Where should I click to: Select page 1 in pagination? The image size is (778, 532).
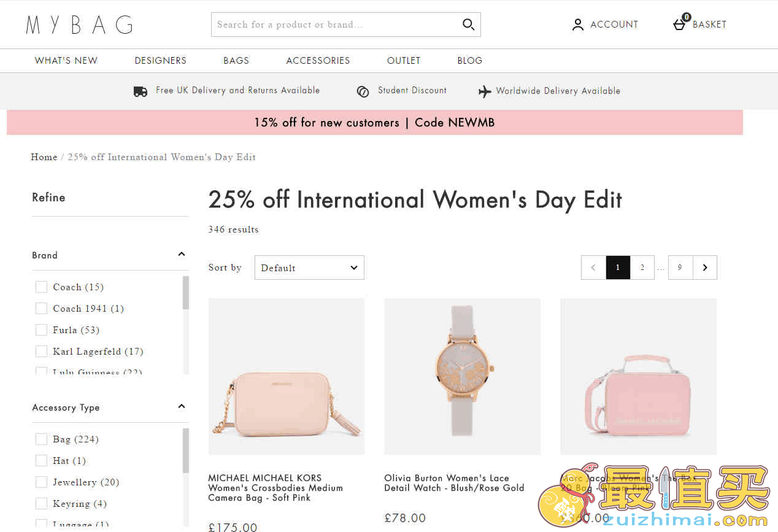tap(618, 268)
